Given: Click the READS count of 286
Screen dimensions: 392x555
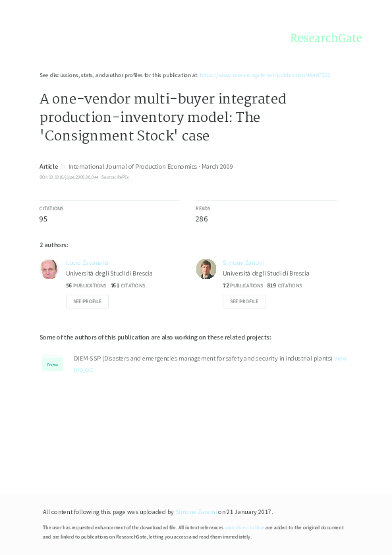Looking at the screenshot, I should (202, 218).
